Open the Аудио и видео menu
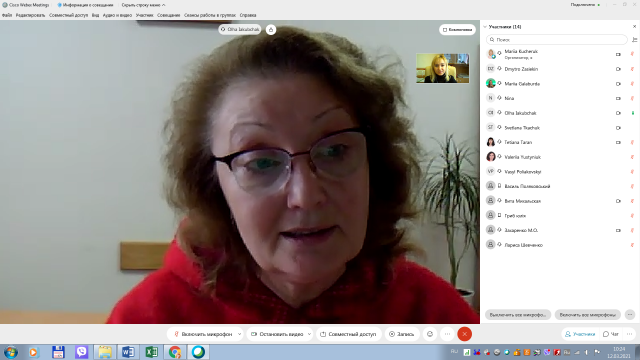 coord(117,15)
